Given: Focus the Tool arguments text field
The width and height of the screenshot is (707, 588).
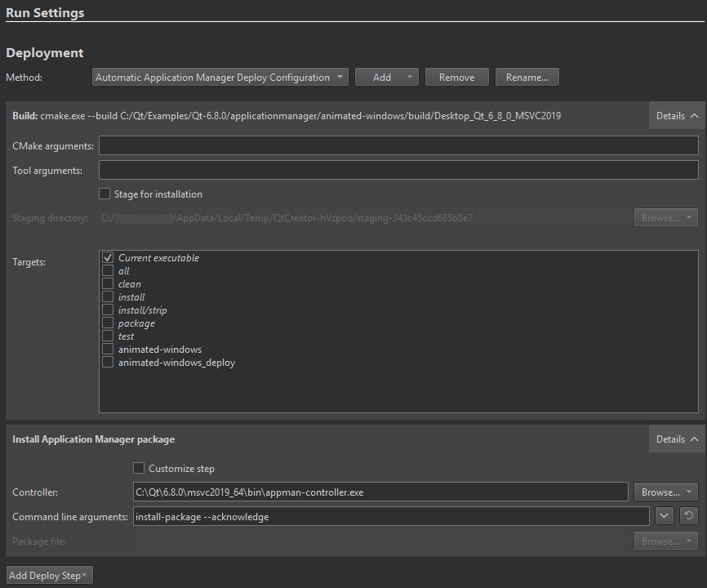Looking at the screenshot, I should tap(398, 170).
